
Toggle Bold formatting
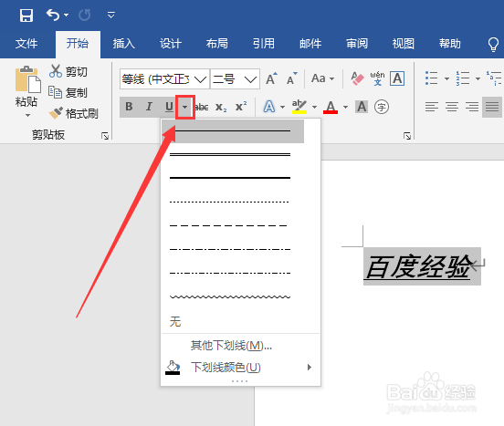tap(129, 107)
